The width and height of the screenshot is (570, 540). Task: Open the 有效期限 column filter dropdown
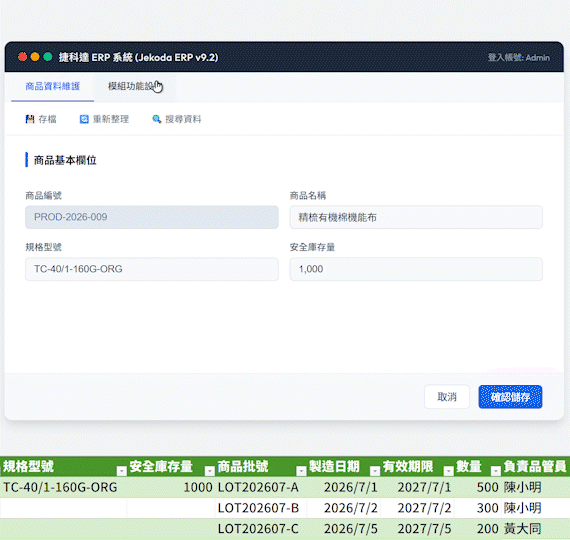[449, 471]
